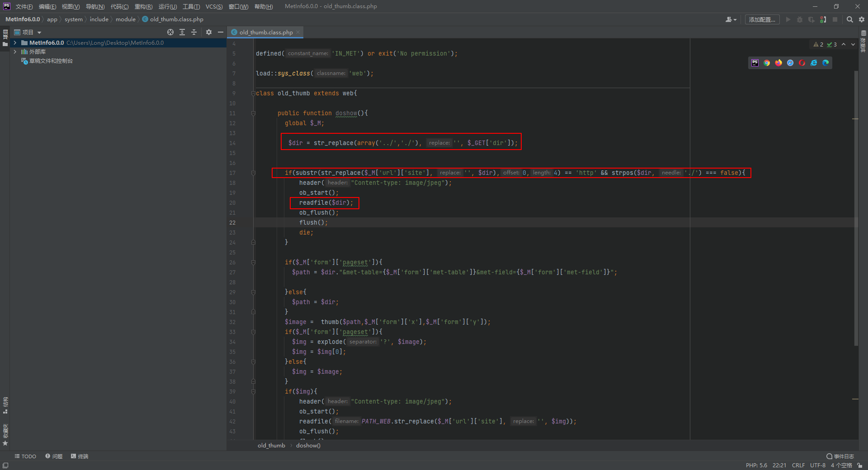868x470 pixels.
Task: Open file in Opera browser icon
Action: [802, 63]
